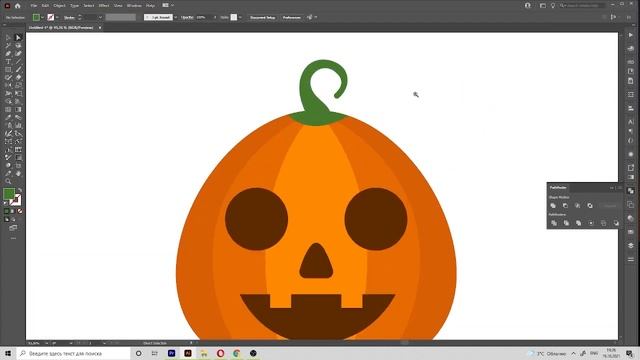Switch to the Pathfinder panel tab
Image resolution: width=640 pixels, height=360 pixels.
pos(558,188)
